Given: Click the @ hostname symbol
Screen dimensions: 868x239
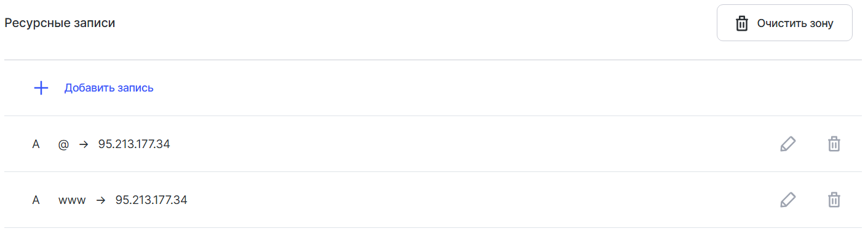Looking at the screenshot, I should point(63,144).
